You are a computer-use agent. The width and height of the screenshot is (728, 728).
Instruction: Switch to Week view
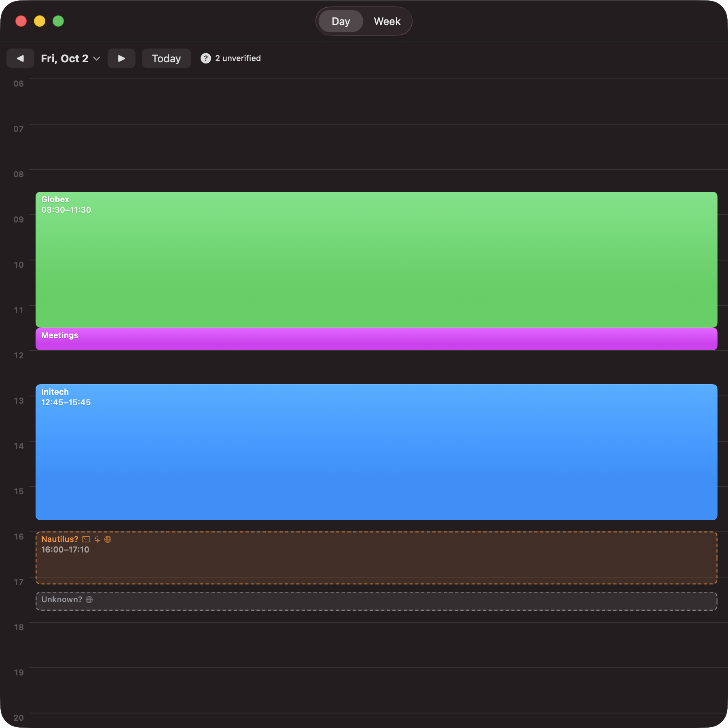tap(387, 21)
